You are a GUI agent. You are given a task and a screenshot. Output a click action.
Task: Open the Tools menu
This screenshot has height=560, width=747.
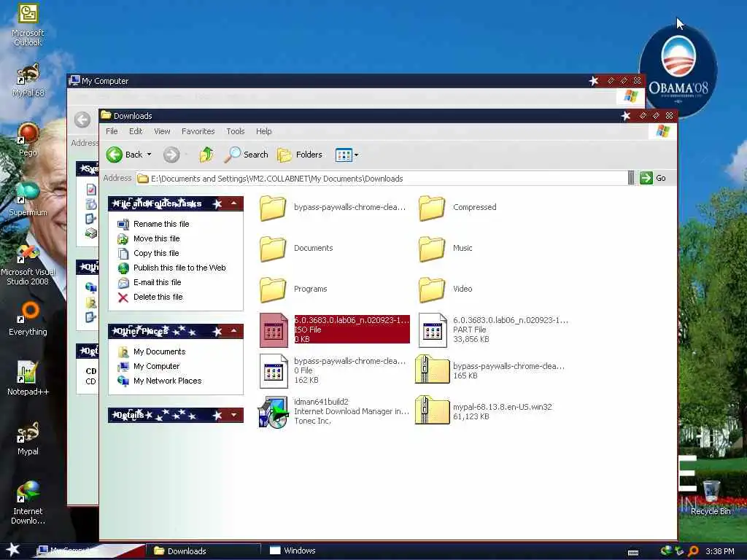(236, 131)
